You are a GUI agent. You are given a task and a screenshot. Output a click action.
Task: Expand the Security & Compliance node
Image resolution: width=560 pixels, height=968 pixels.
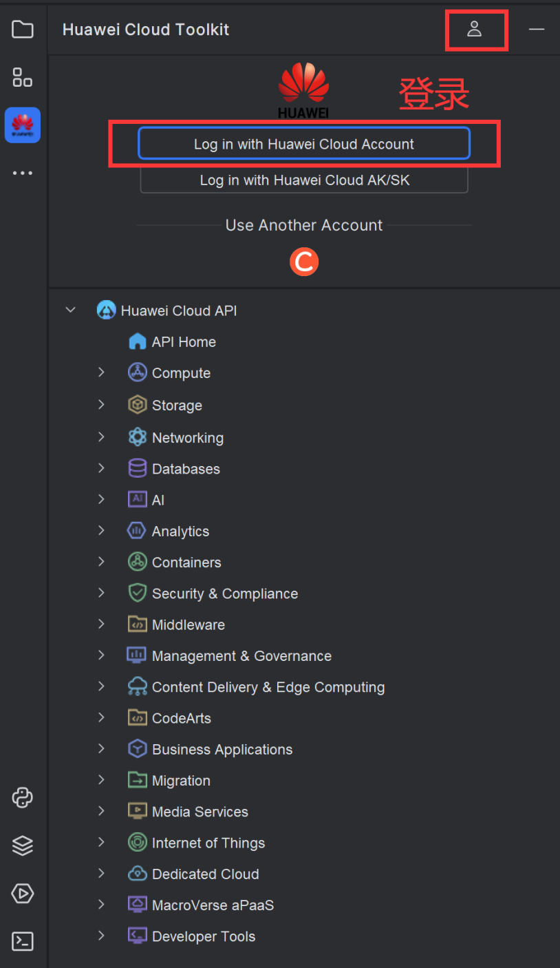point(101,593)
